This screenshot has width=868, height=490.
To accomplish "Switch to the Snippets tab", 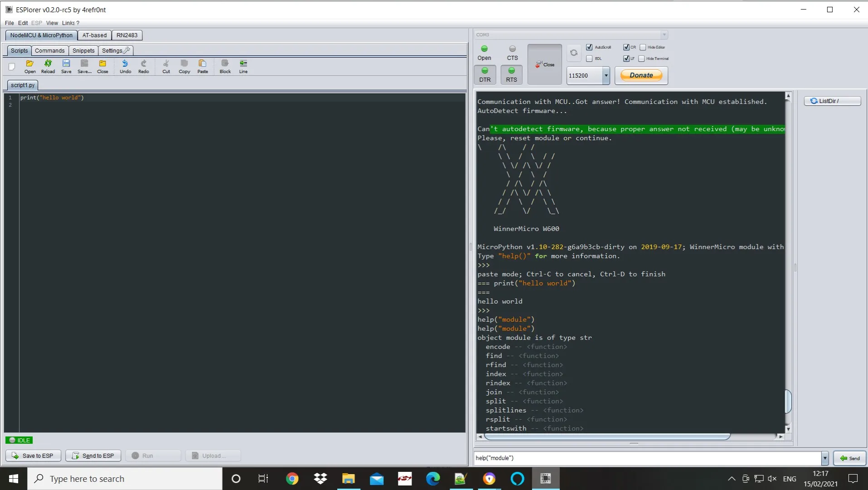I will coord(83,50).
